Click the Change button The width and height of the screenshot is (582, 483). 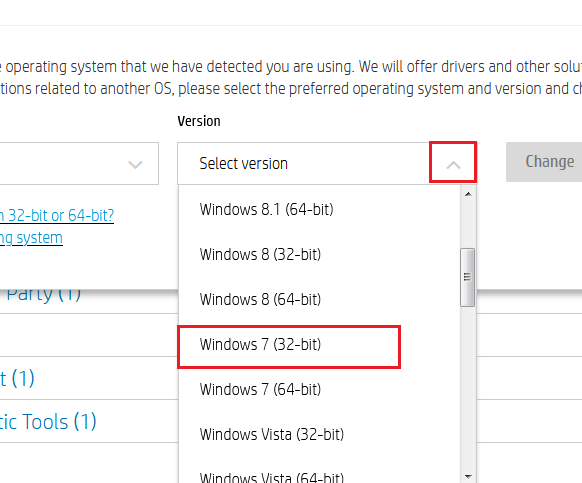[544, 162]
